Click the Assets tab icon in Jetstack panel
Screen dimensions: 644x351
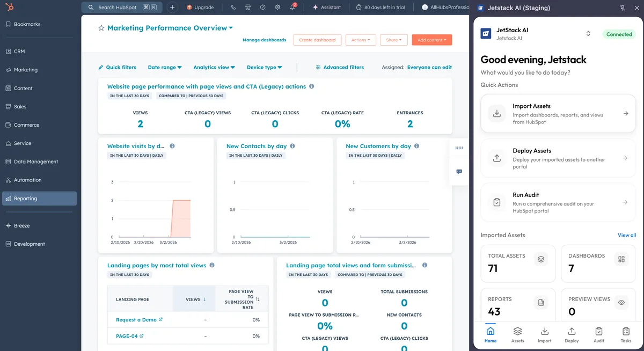coord(517,334)
